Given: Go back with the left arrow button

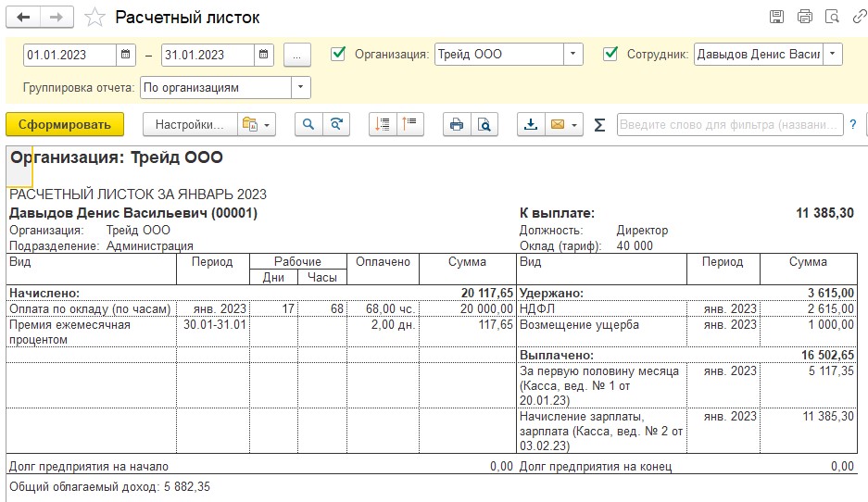Looking at the screenshot, I should pos(23,18).
